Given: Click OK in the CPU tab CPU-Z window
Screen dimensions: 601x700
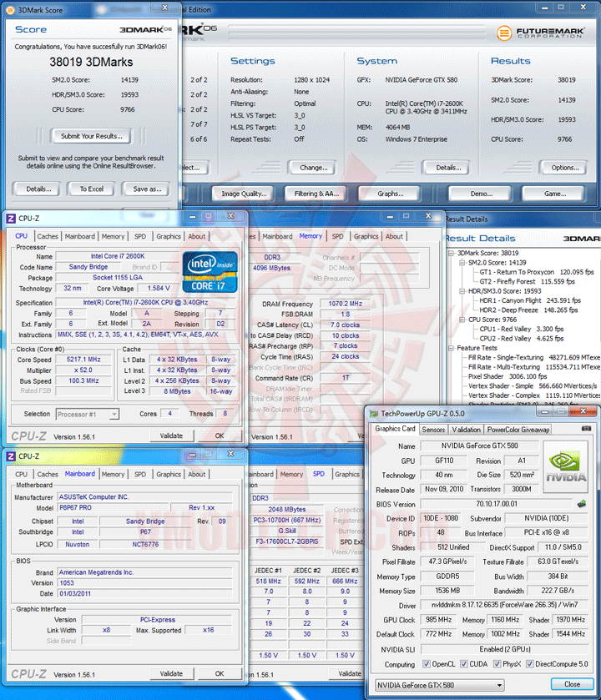Looking at the screenshot, I should [220, 436].
